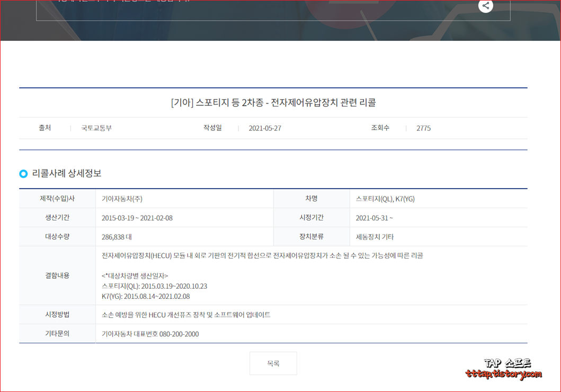The image size is (561, 392).
Task: Click the quantity value 286,838 대
Action: point(117,237)
